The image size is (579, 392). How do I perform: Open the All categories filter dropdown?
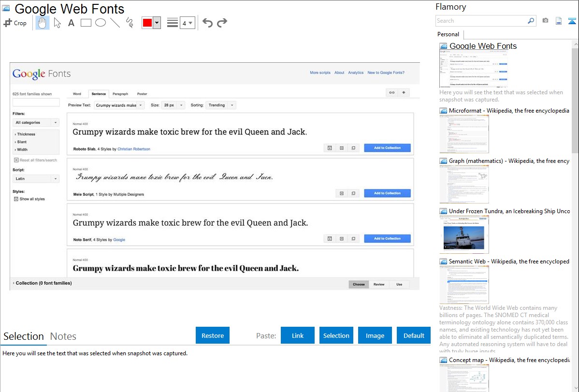36,123
